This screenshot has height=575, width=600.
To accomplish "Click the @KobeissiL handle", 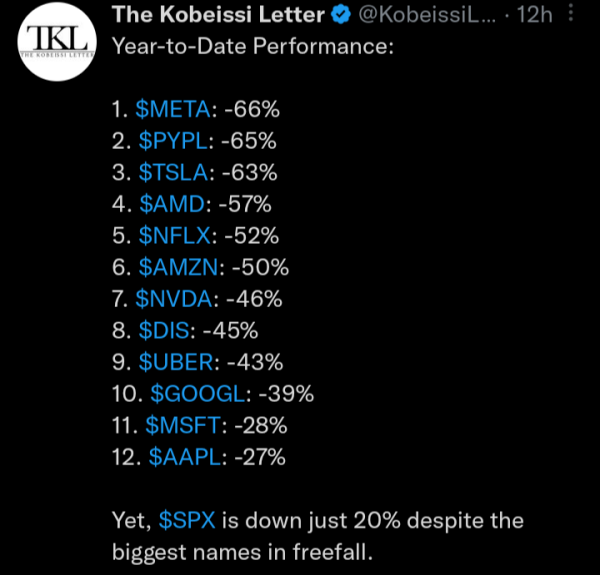I will (x=427, y=15).
